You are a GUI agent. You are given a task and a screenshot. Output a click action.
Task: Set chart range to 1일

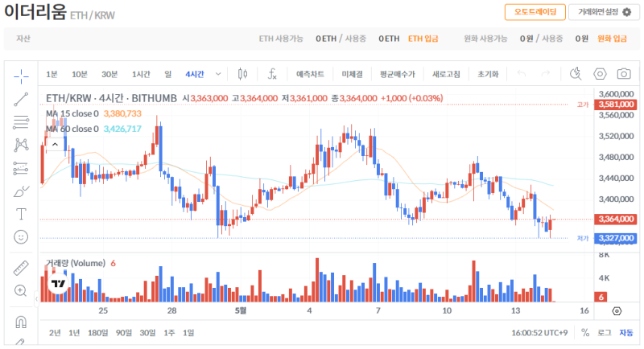[188, 333]
